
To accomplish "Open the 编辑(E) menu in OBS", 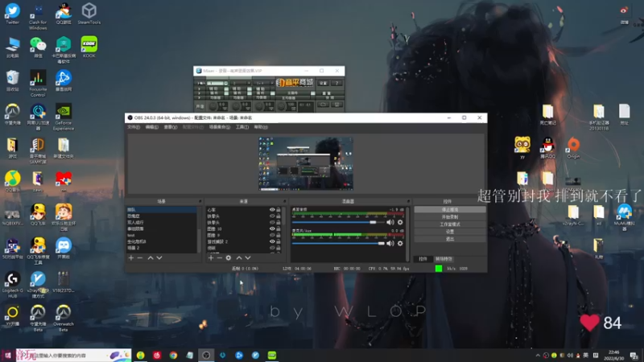I will 151,127.
